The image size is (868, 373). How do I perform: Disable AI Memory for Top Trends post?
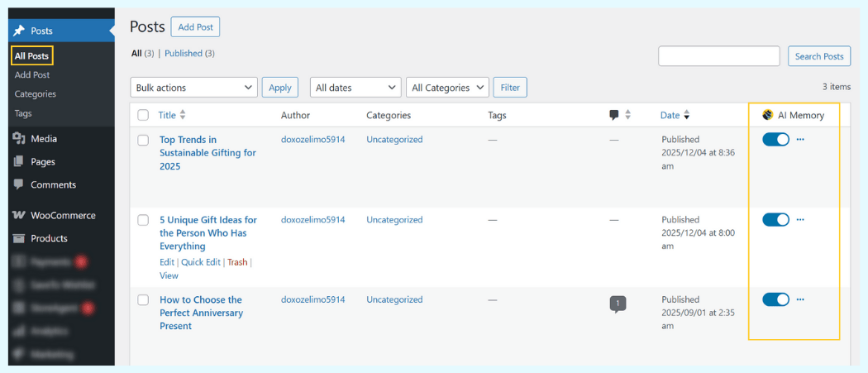pos(775,140)
